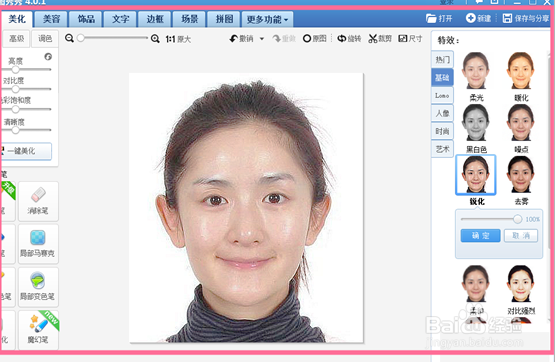Screen dimensions: 555x362
Task: Open the 基础 effects category
Action: [x=442, y=77]
